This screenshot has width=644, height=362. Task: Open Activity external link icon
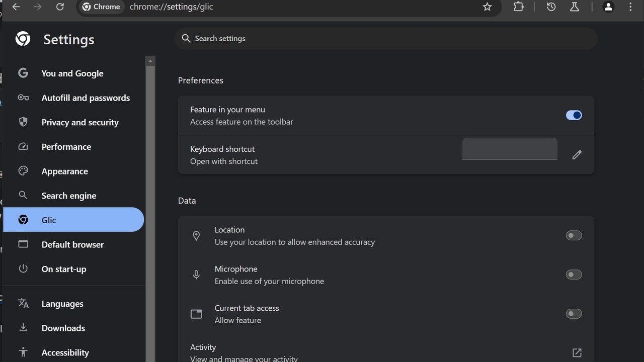pos(577,352)
